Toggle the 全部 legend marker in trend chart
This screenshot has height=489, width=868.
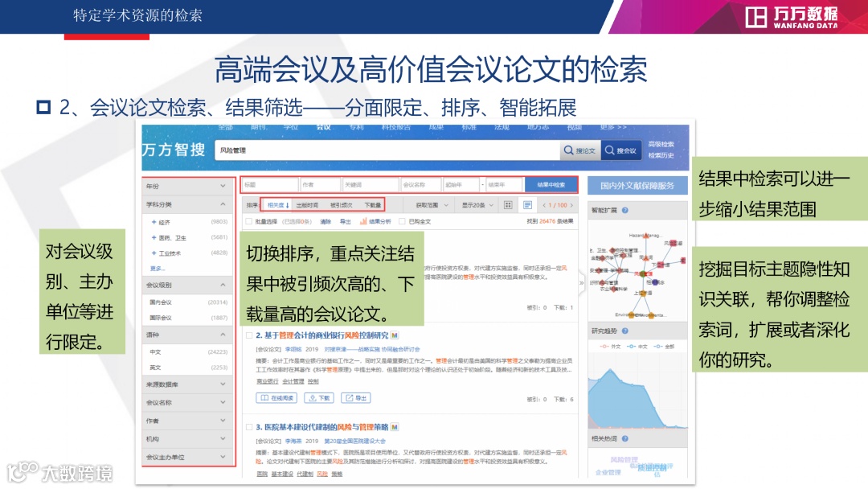(657, 346)
